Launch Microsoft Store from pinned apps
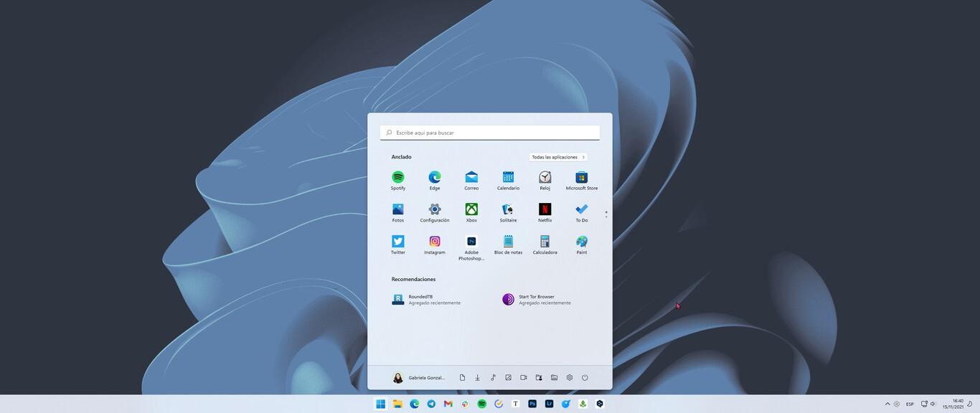 (x=582, y=180)
